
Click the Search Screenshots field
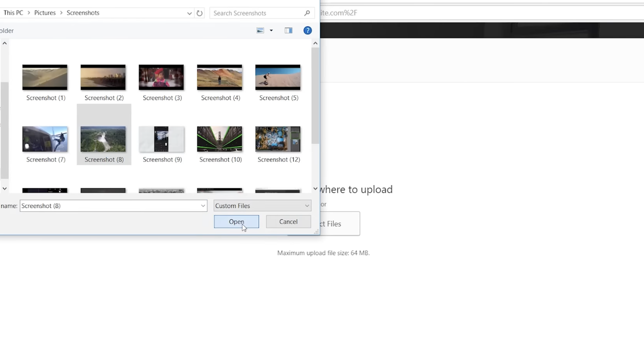click(x=257, y=13)
